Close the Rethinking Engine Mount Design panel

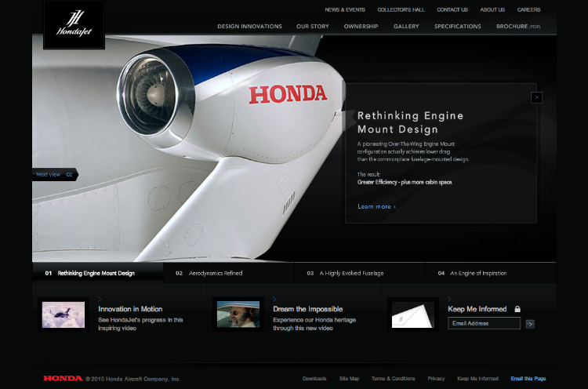(x=536, y=97)
